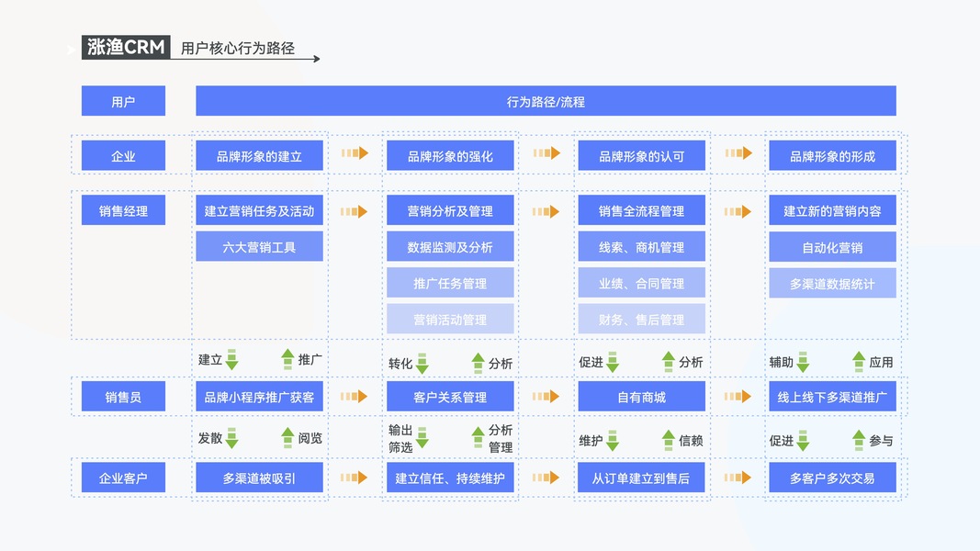The height and width of the screenshot is (551, 980).
Task: Click the 用户核心行为路径 title
Action: [x=238, y=48]
